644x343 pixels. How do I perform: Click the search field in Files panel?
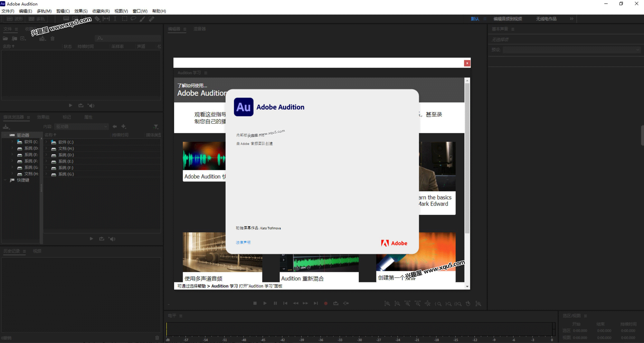[x=128, y=39]
